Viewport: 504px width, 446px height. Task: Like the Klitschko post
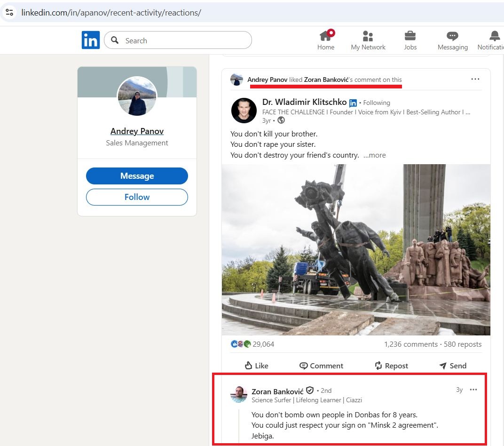click(x=256, y=366)
